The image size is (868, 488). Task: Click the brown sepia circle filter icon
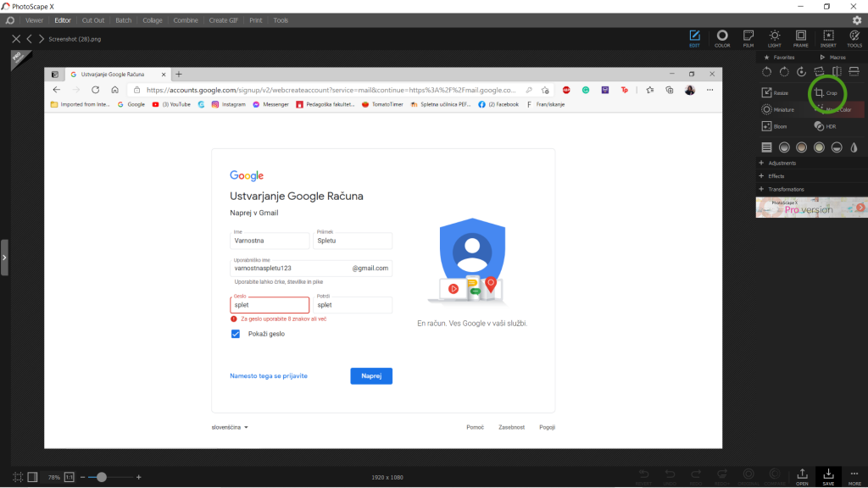pos(802,147)
